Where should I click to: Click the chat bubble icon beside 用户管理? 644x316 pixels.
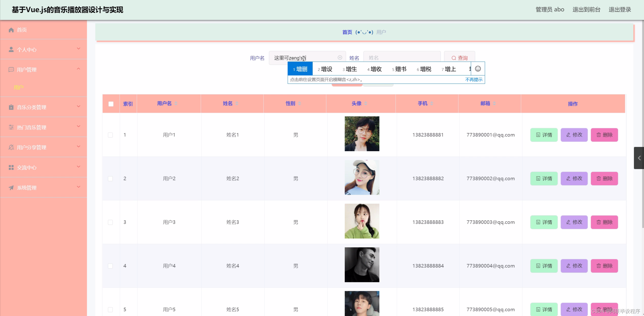pos(11,70)
